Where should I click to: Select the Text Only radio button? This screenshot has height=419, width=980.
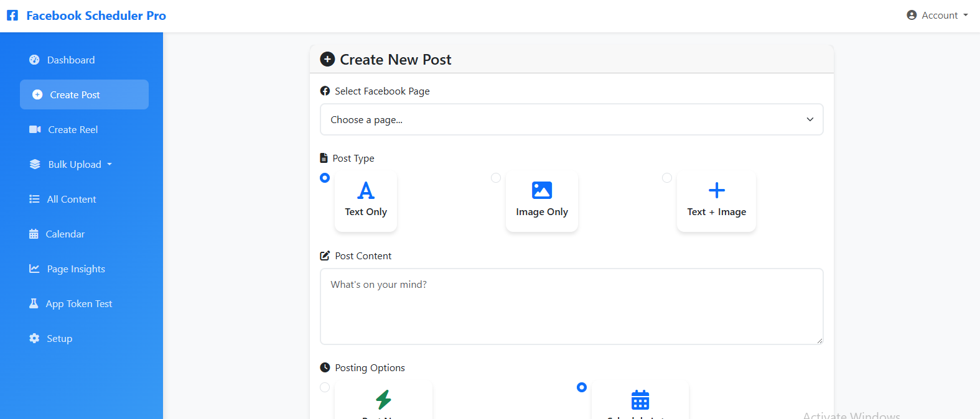pyautogui.click(x=325, y=178)
